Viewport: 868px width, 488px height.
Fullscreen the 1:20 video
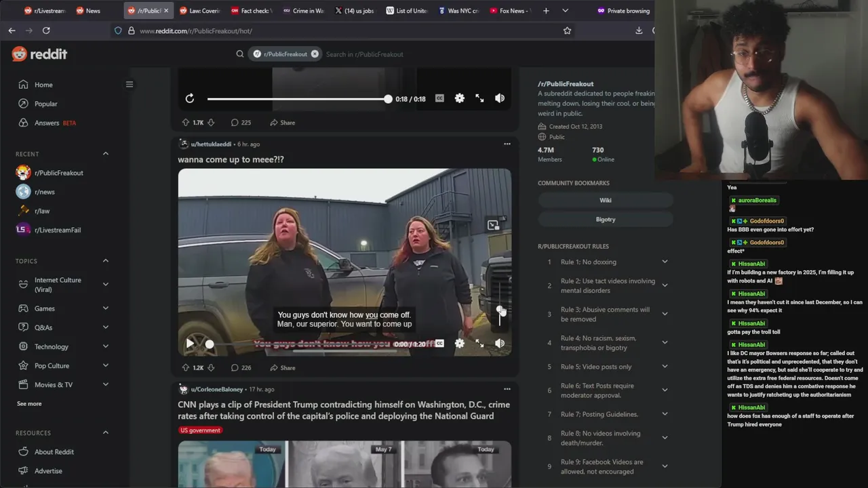pyautogui.click(x=479, y=344)
